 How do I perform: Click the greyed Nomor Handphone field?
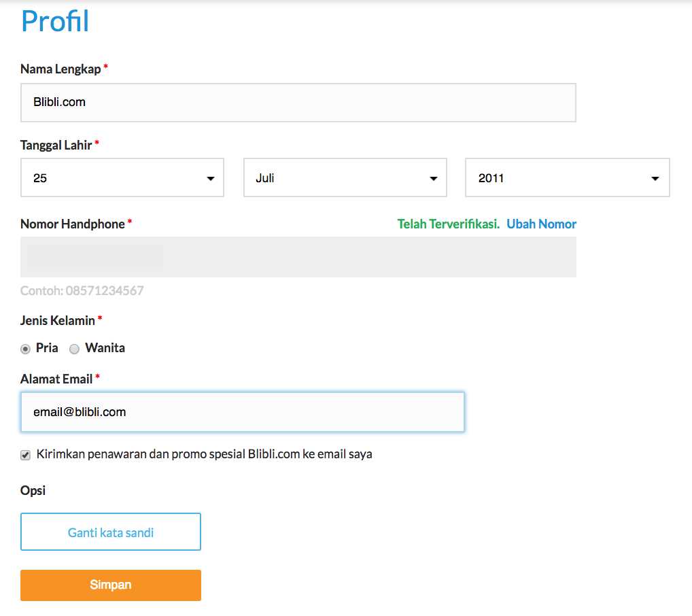[x=298, y=257]
